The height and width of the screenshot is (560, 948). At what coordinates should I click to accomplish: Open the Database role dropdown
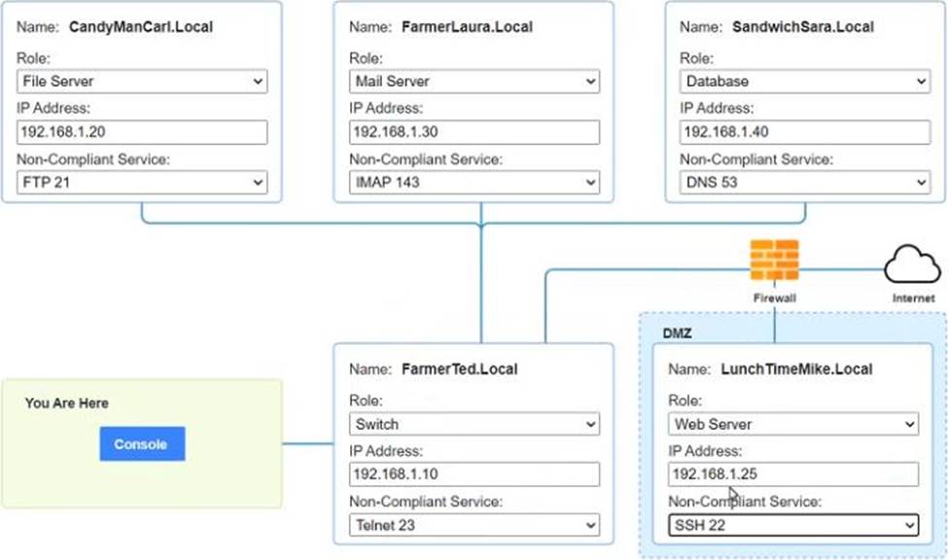[805, 82]
